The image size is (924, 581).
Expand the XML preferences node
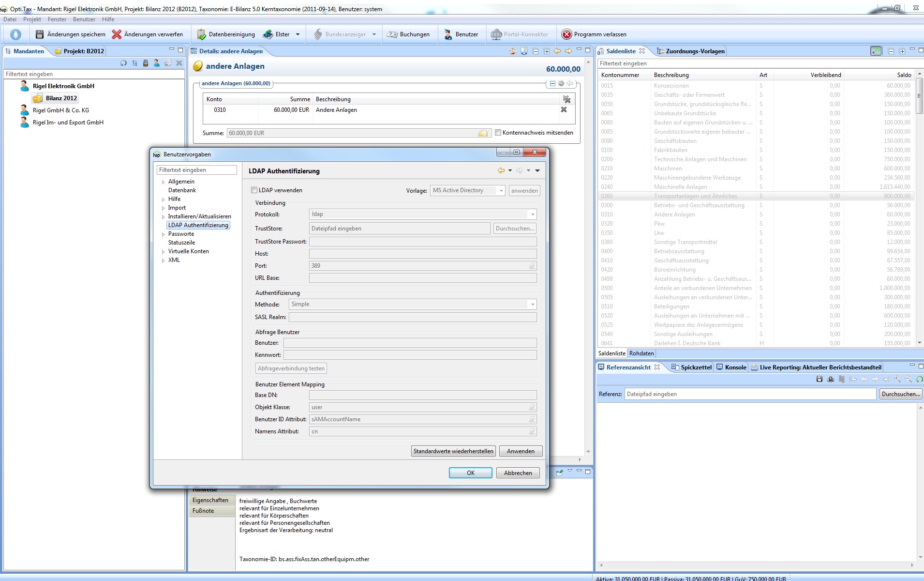tap(163, 260)
